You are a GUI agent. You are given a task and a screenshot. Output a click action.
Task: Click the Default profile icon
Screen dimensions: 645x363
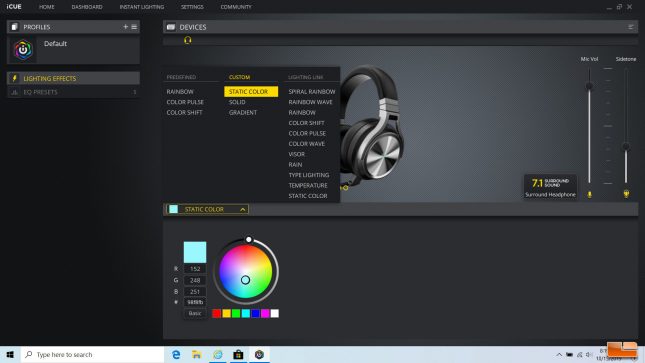[x=23, y=50]
